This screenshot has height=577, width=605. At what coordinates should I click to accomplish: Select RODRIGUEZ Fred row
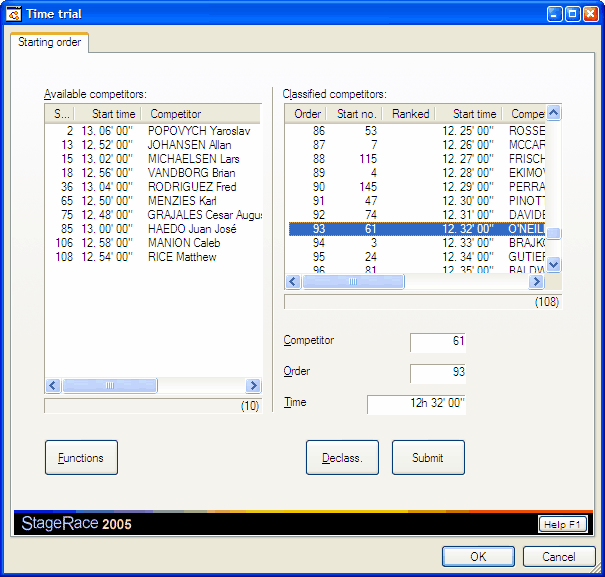[x=153, y=187]
